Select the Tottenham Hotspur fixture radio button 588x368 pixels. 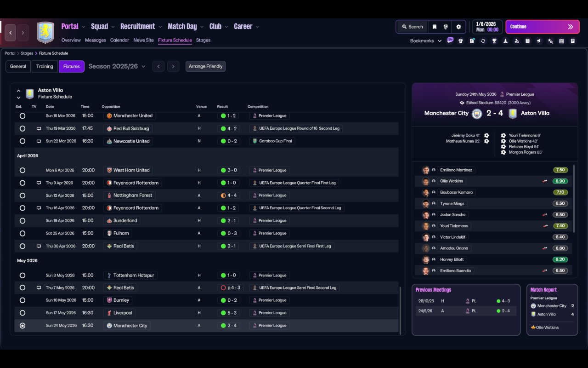(x=23, y=276)
